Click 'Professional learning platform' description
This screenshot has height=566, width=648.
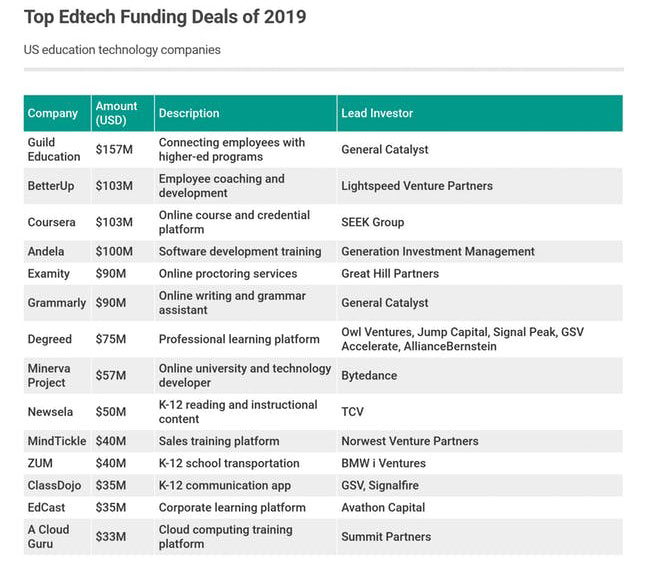point(245,339)
